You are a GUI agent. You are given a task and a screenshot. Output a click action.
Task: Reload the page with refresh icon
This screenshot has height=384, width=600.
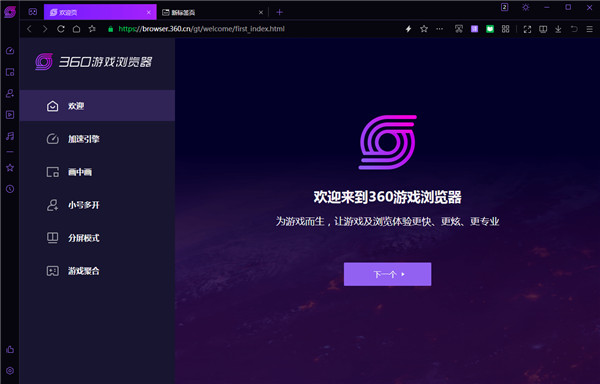pos(60,29)
